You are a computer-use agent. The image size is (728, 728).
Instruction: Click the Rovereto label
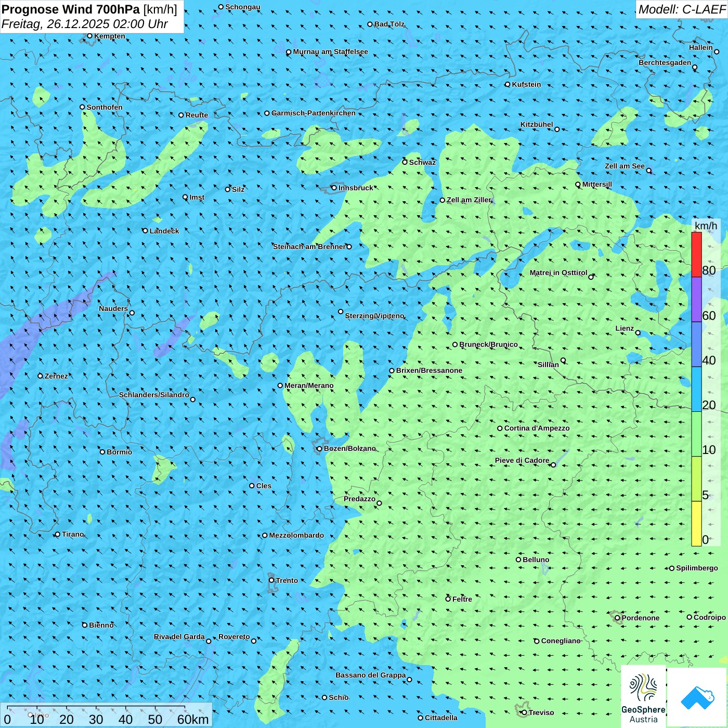click(235, 636)
